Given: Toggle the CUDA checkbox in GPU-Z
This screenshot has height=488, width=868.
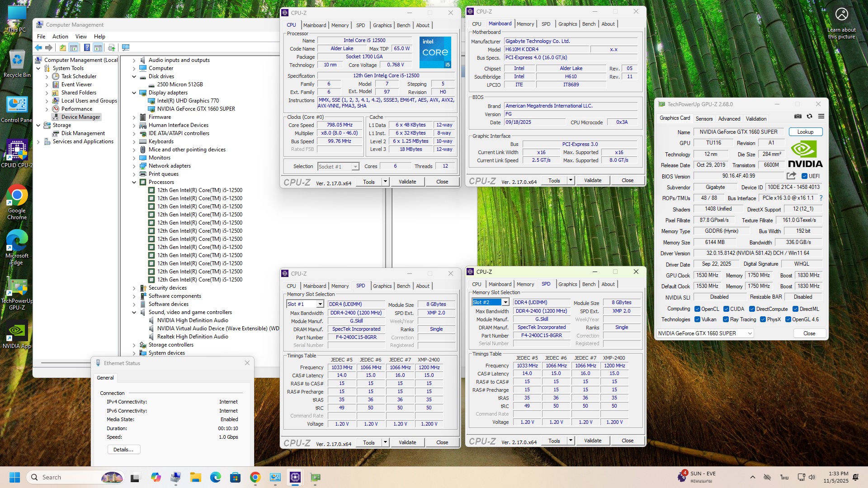Looking at the screenshot, I should (x=726, y=309).
